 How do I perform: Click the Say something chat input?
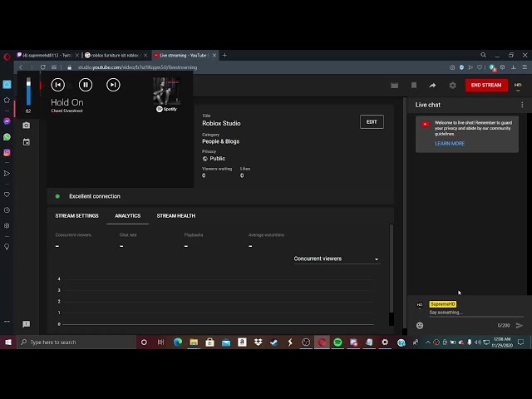[476, 313]
